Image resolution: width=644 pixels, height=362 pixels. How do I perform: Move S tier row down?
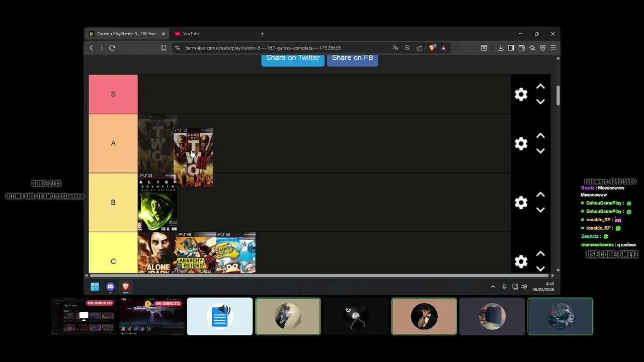[540, 102]
